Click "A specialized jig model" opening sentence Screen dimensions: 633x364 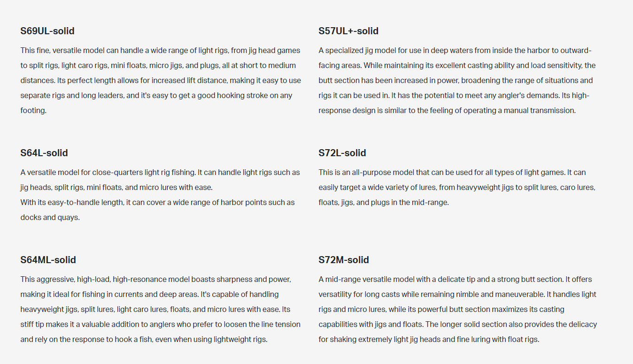coord(358,51)
